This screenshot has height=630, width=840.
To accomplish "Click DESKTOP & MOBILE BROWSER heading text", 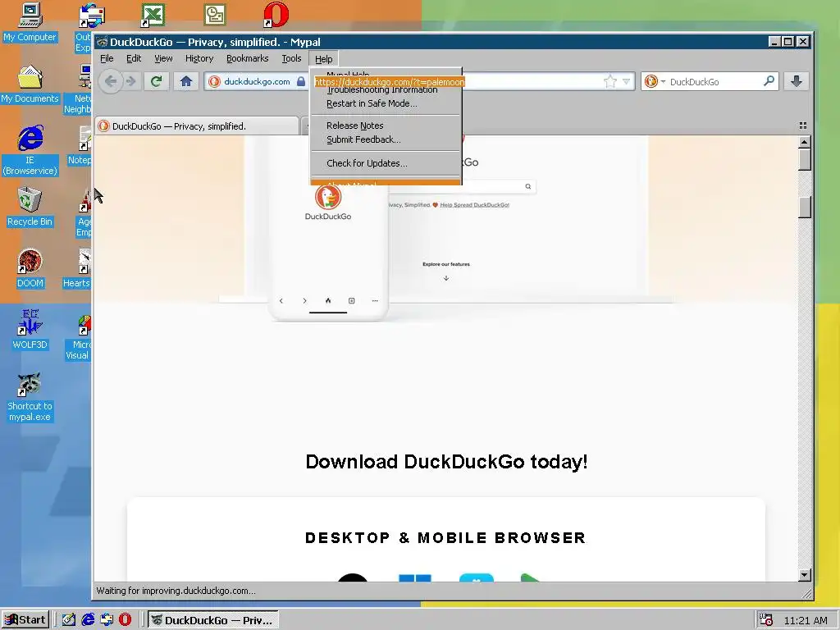I will coord(445,538).
